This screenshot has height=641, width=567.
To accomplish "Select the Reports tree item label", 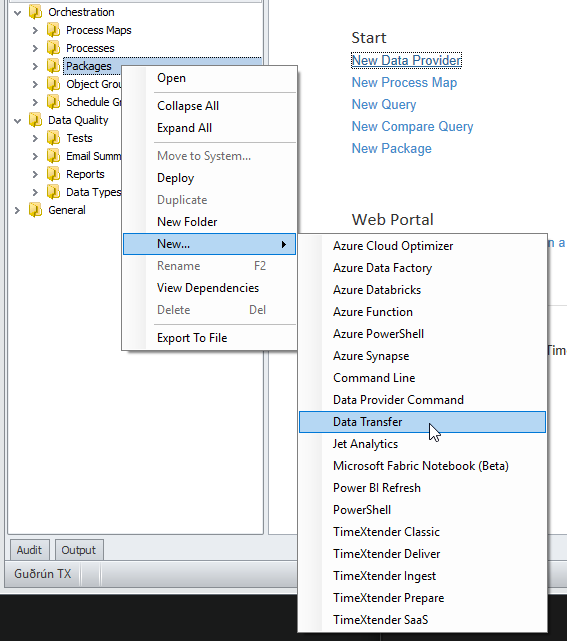I will pos(85,174).
